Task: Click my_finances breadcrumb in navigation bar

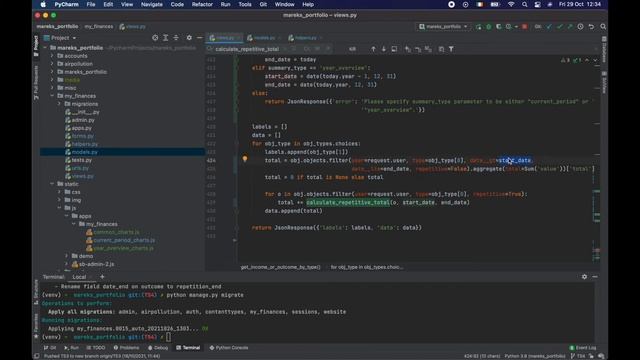Action: tap(98, 27)
